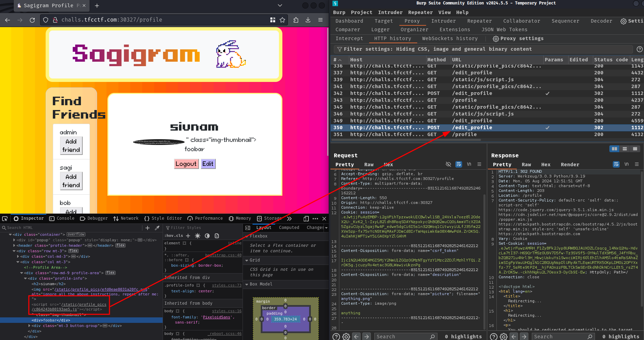Screen dimensions: 644x340
Task: Open the sidebar tabs dropdown after Changes
Action: [x=326, y=228]
